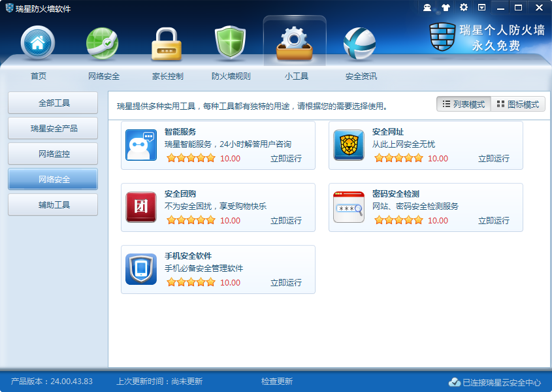The image size is (552, 392).
Task: Click the 手机安全软件 phone shield icon
Action: click(141, 269)
